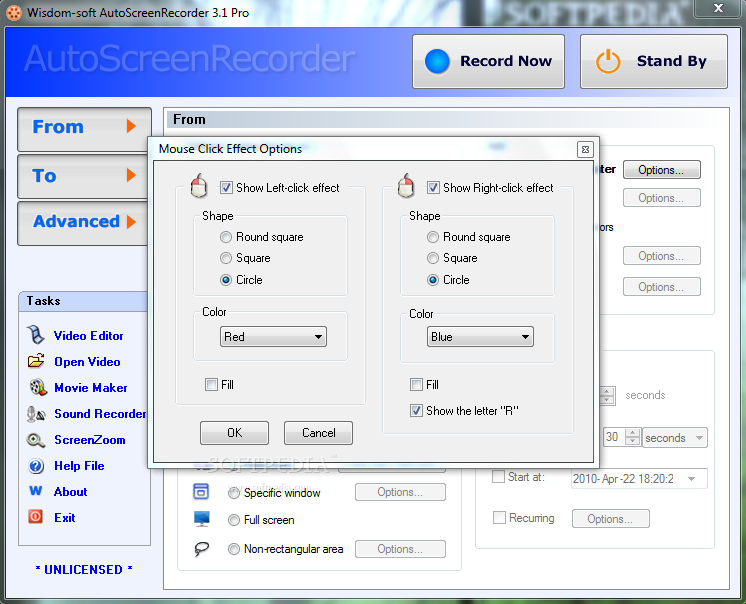Click the Full screen monitor icon
746x604 pixels.
pyautogui.click(x=202, y=519)
